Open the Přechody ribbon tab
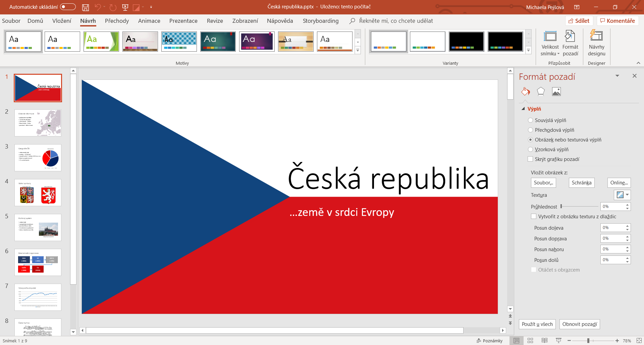Image resolution: width=644 pixels, height=345 pixels. tap(117, 21)
